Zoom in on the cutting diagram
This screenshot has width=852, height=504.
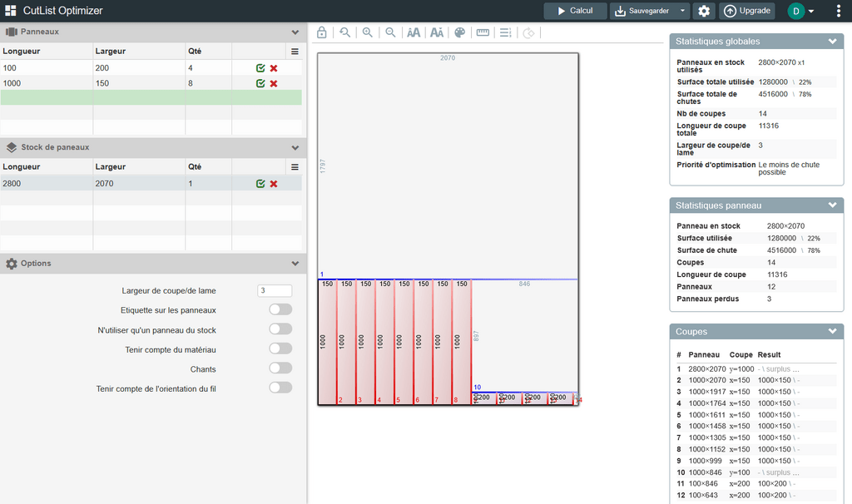tap(367, 32)
